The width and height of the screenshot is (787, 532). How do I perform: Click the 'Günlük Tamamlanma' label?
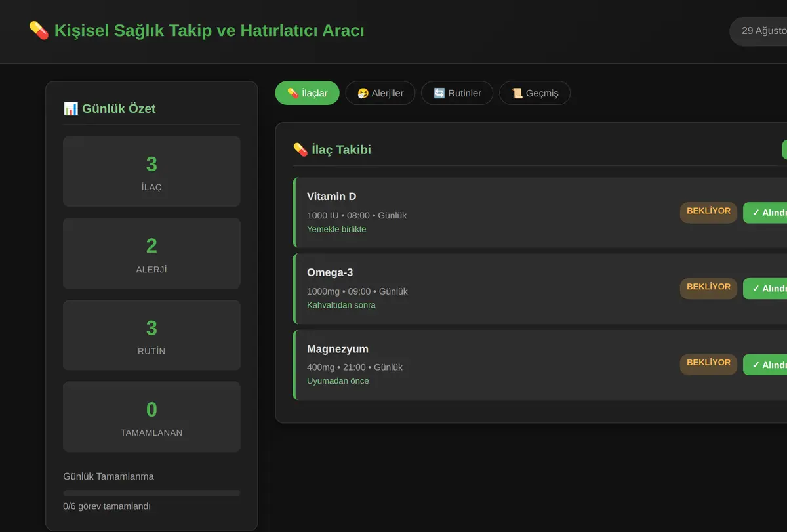108,476
